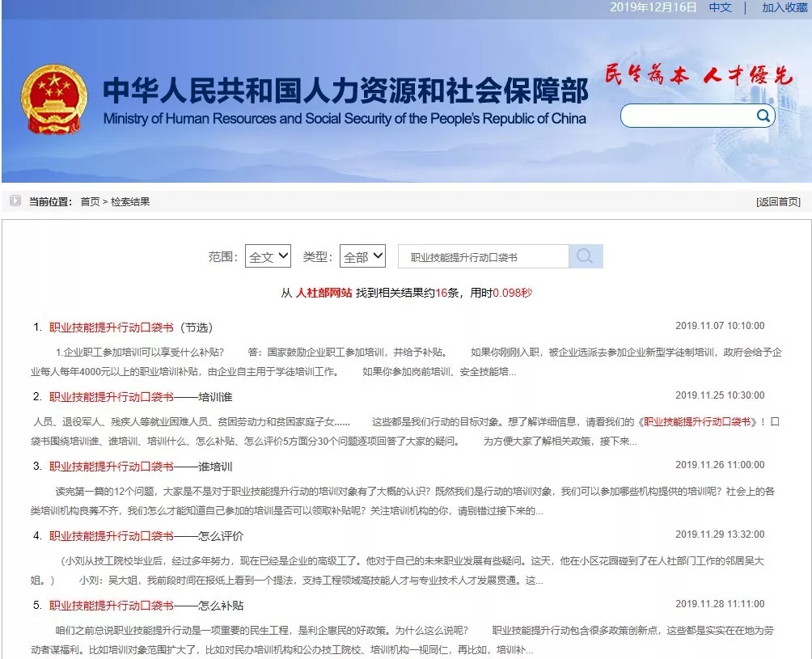The width and height of the screenshot is (812, 659).
Task: Click the search button beside the query field
Action: click(586, 256)
